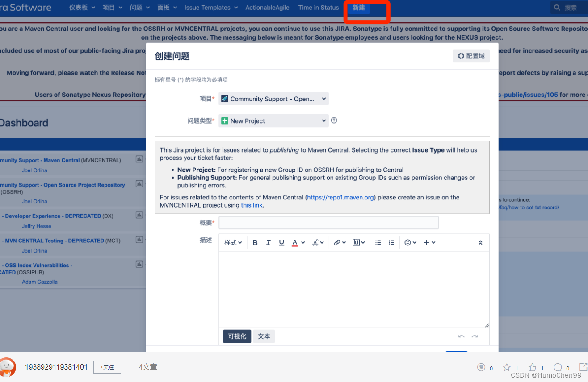588x382 pixels.
Task: Open Time in Status in navbar
Action: pos(319,8)
